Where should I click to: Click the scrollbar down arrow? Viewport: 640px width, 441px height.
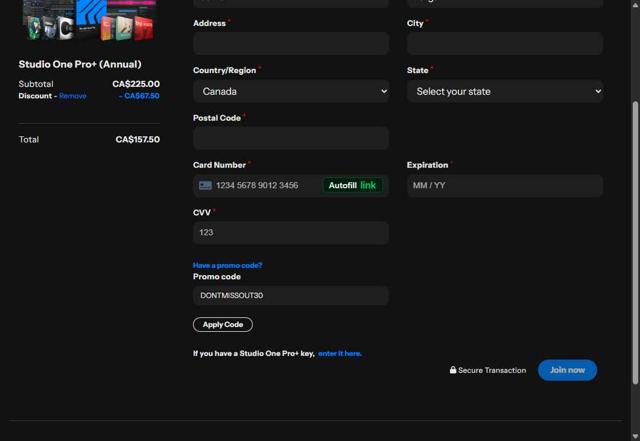[x=635, y=436]
